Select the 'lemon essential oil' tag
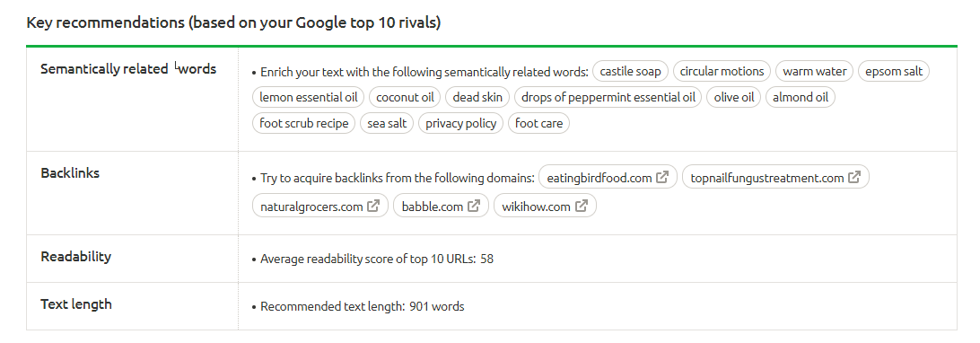980x343 pixels. (308, 98)
